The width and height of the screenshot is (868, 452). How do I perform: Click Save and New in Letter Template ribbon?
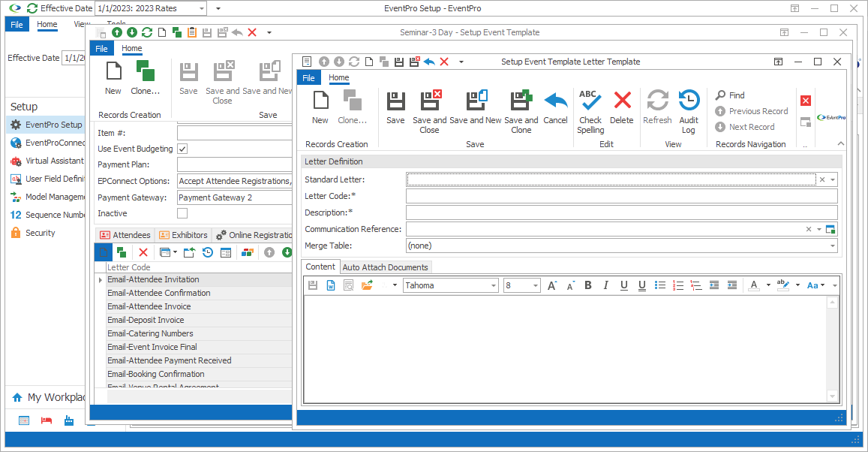point(476,108)
